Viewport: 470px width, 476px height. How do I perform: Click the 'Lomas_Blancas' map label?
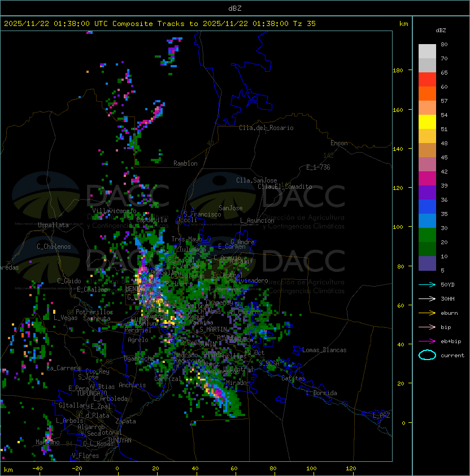click(324, 350)
